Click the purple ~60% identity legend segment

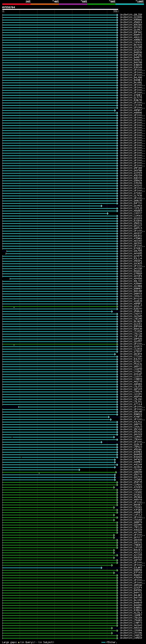click(x=73, y=4)
